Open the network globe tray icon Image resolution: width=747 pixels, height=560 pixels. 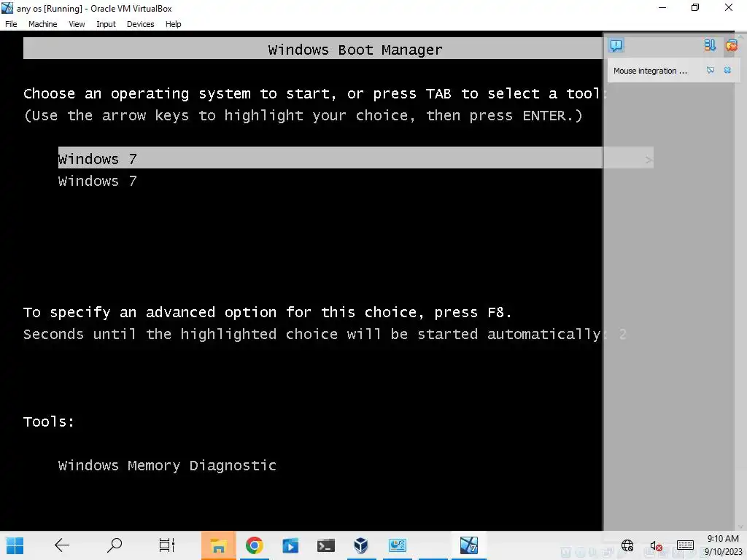point(627,545)
